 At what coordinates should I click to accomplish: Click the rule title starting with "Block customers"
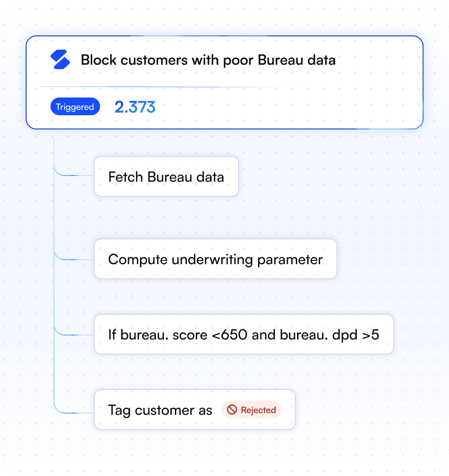208,60
